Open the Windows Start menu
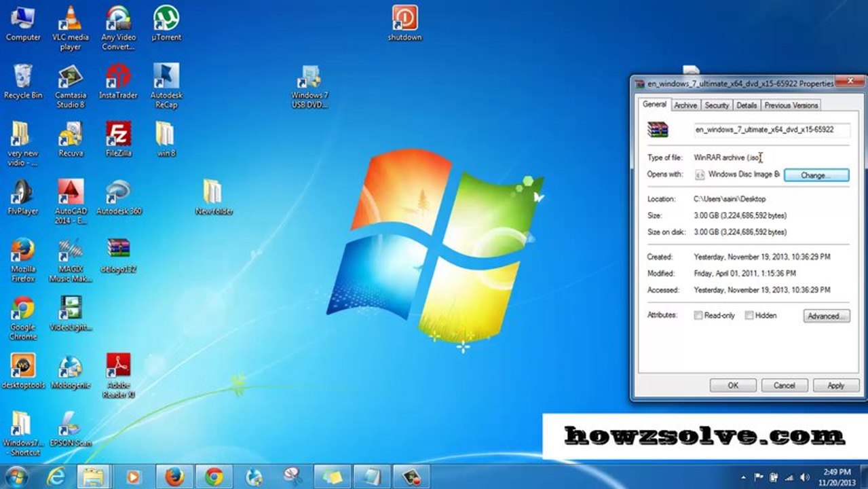Image resolution: width=868 pixels, height=489 pixels. coord(16,476)
